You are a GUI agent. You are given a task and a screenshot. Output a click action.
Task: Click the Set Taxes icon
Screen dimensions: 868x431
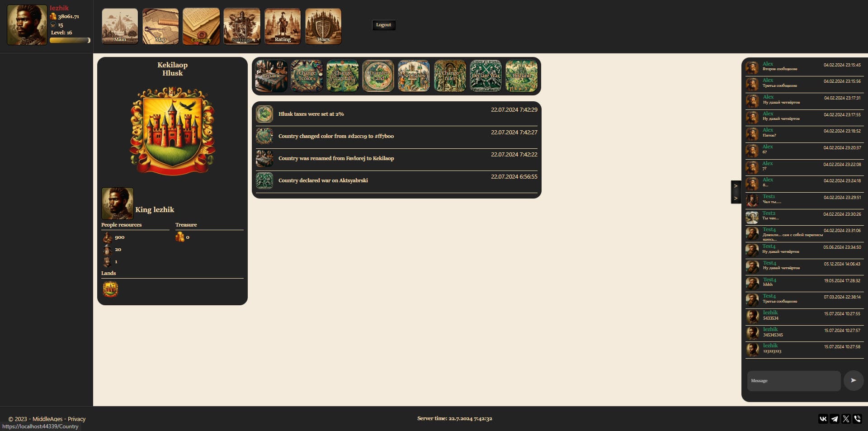(x=414, y=76)
